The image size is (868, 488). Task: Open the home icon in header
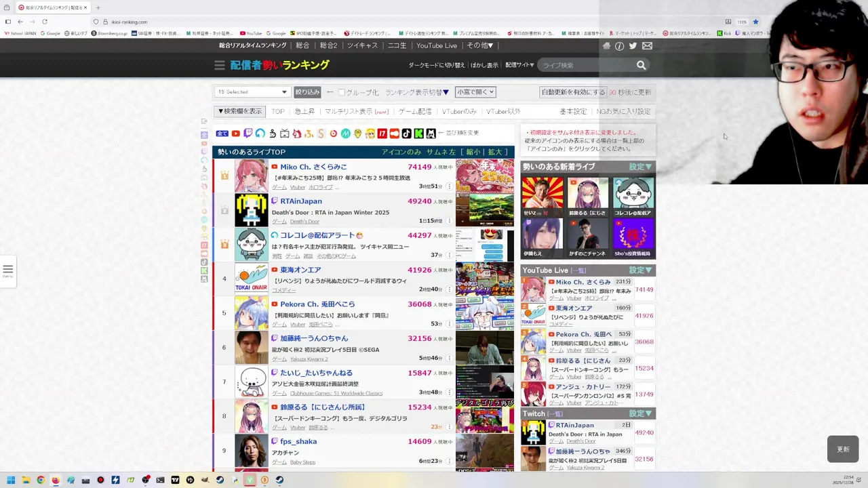point(606,46)
